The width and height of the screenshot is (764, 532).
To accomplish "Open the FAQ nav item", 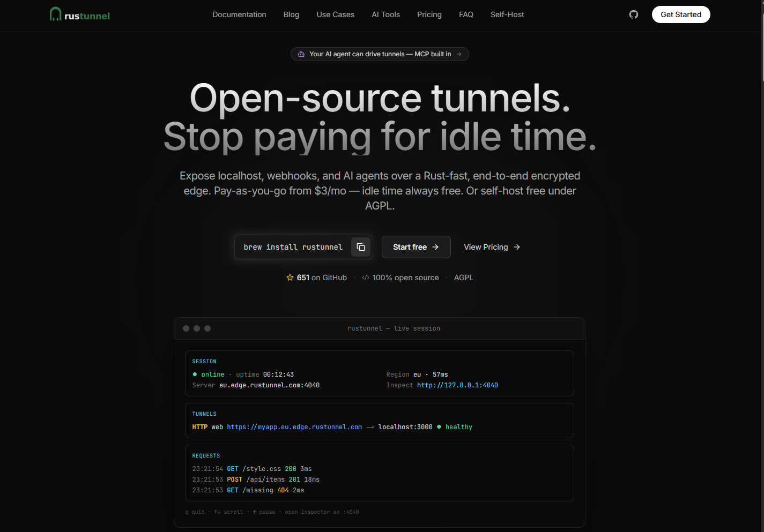I will point(466,14).
